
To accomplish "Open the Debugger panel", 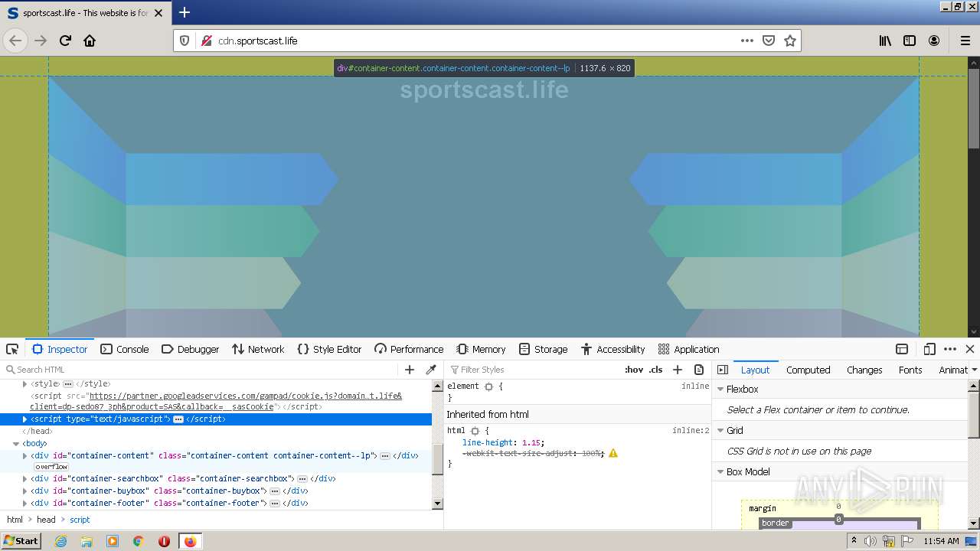I will click(191, 349).
